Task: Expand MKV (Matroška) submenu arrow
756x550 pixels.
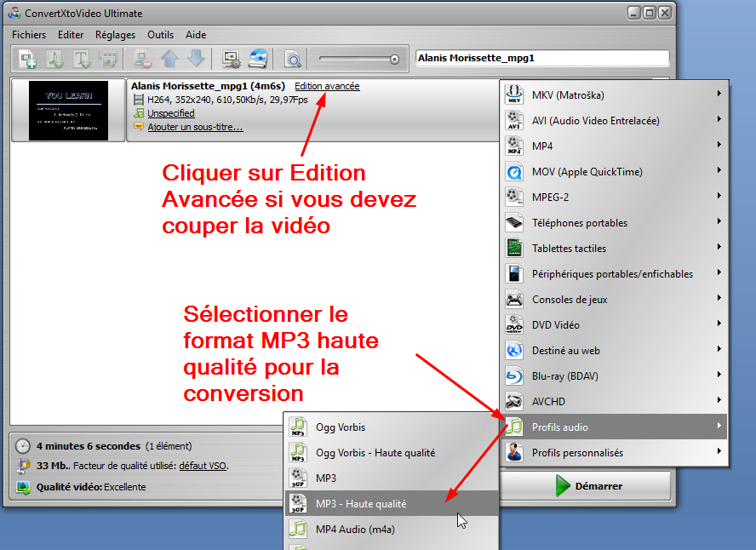Action: [x=719, y=94]
